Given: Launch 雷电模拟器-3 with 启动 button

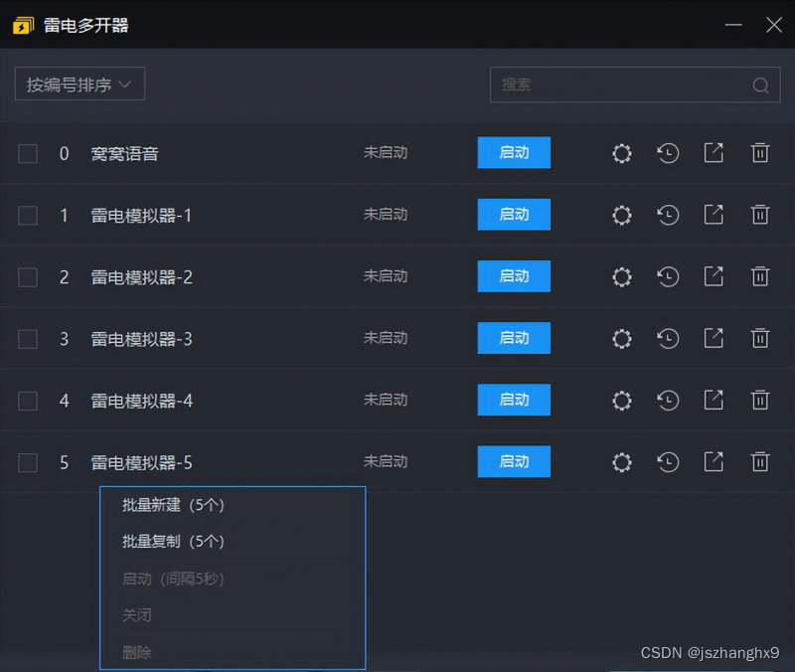Looking at the screenshot, I should [514, 338].
